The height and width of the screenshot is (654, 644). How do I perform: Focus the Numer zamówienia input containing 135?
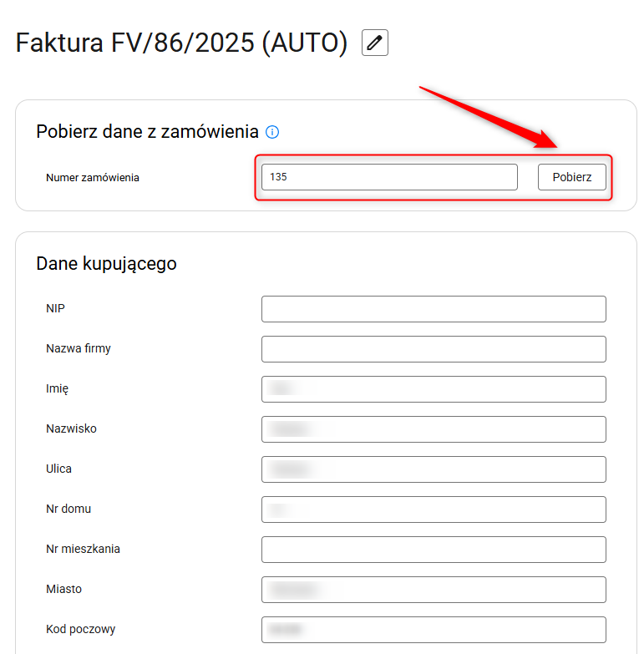click(x=389, y=177)
